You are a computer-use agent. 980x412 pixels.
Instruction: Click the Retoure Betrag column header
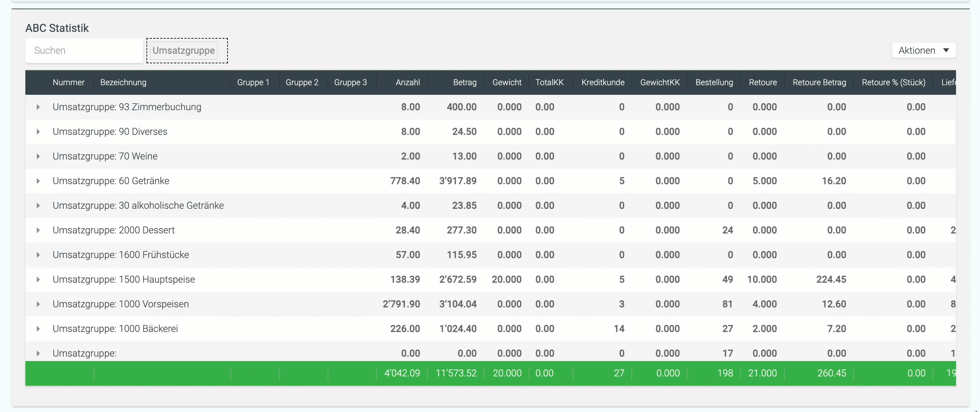pyautogui.click(x=819, y=82)
